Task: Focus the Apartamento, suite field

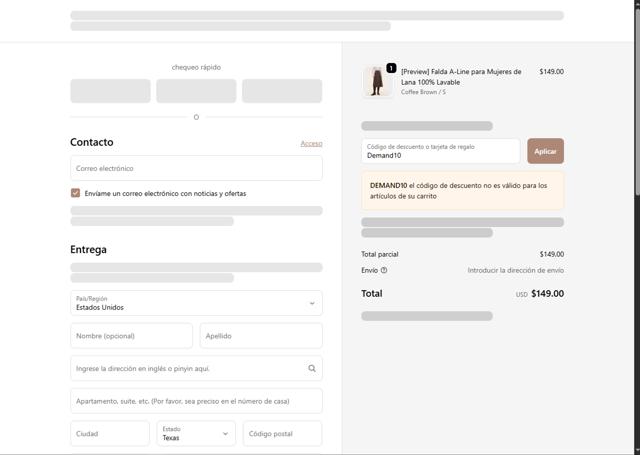Action: coord(196,401)
